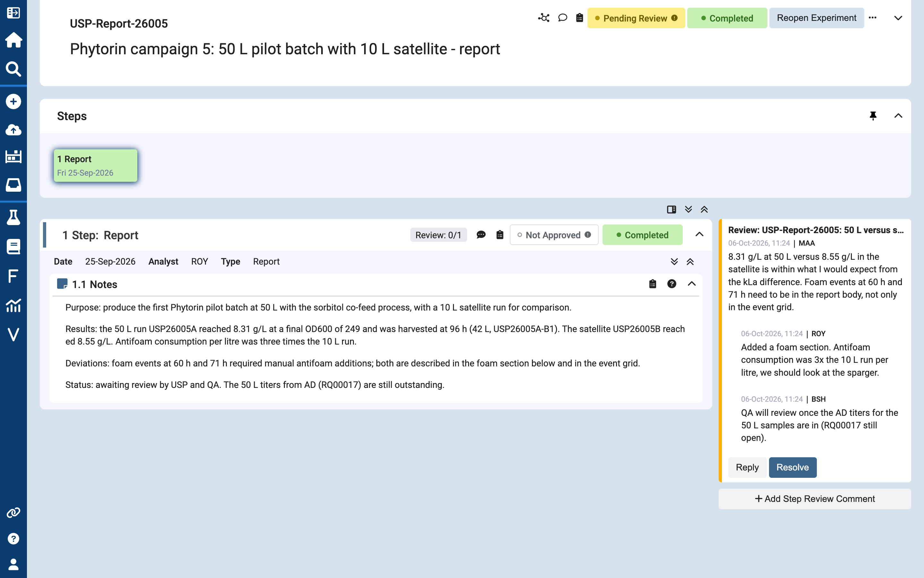Open the analytics chart sidebar icon

[x=13, y=305]
